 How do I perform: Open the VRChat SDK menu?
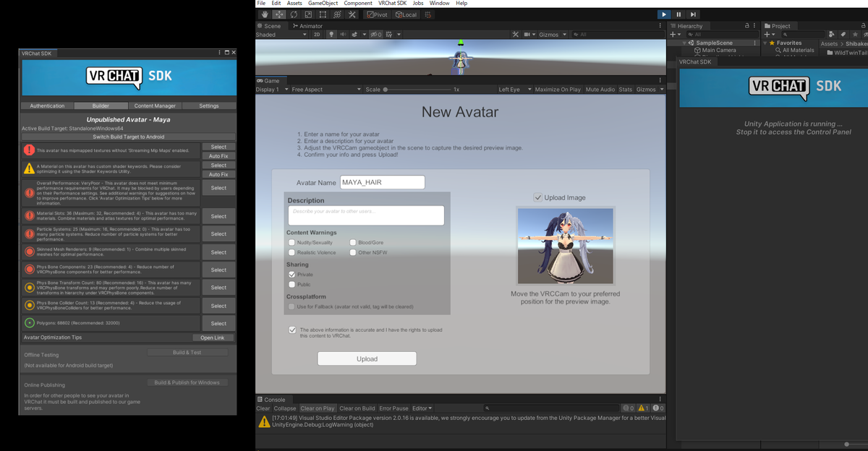pos(391,4)
